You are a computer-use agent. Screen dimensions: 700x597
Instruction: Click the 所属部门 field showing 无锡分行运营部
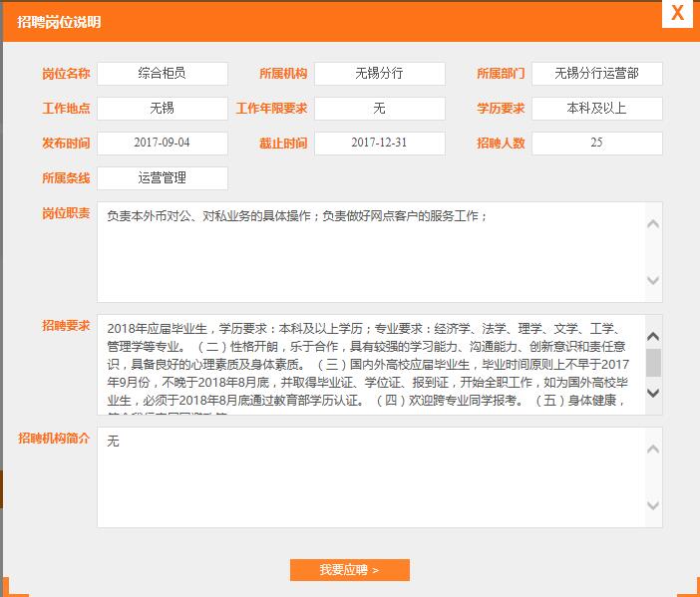(x=596, y=74)
